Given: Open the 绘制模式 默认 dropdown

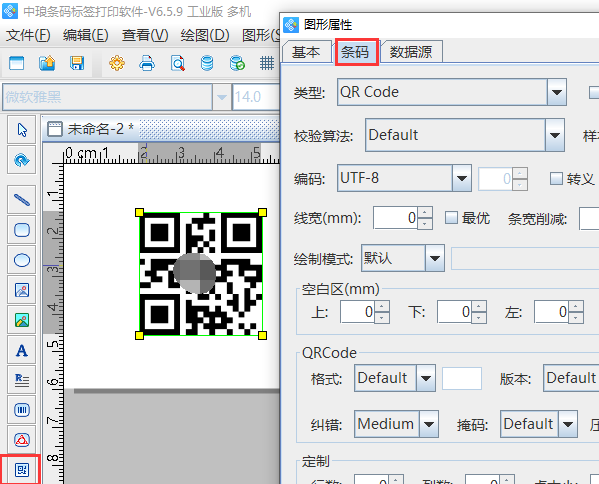Looking at the screenshot, I should coord(435,258).
